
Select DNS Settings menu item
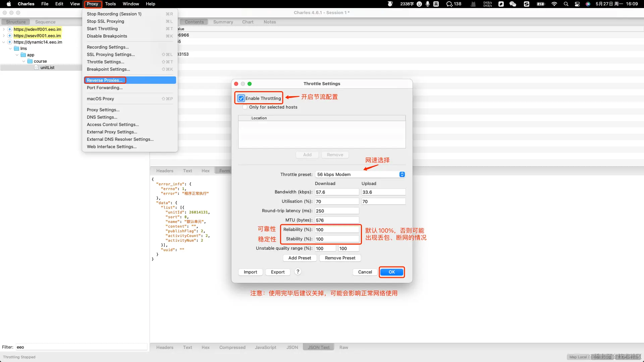pos(130,117)
